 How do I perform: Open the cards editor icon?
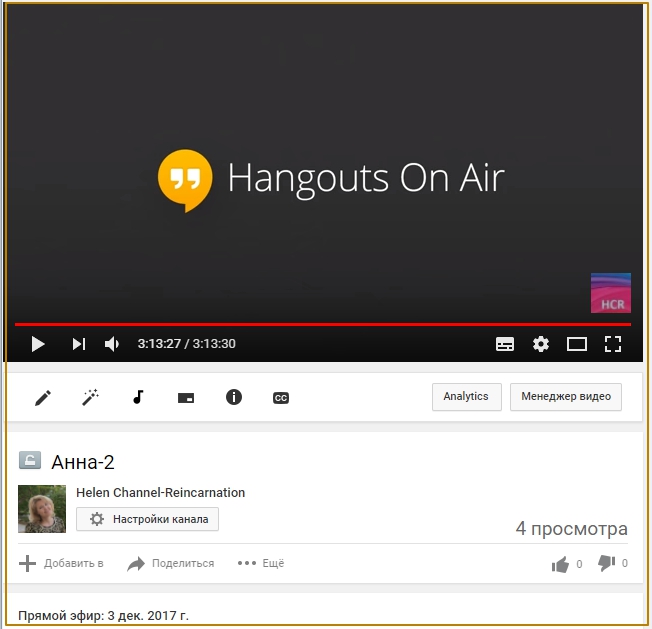pos(186,397)
